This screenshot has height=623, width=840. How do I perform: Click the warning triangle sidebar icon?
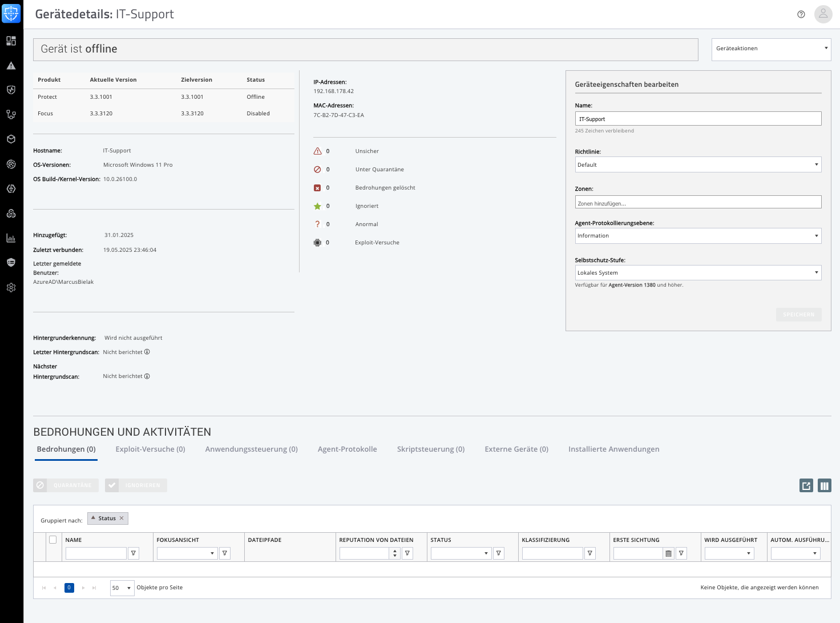pos(11,66)
